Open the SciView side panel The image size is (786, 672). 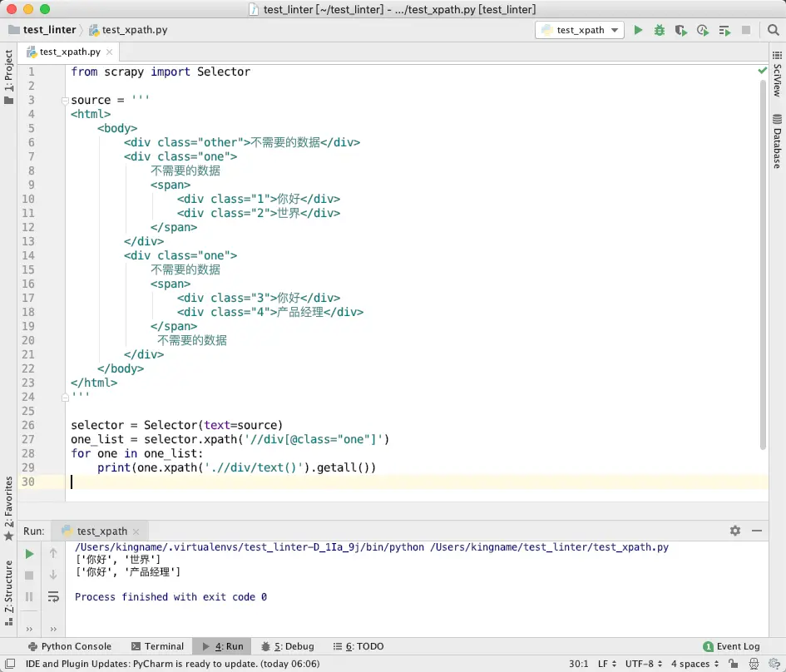pos(777,74)
